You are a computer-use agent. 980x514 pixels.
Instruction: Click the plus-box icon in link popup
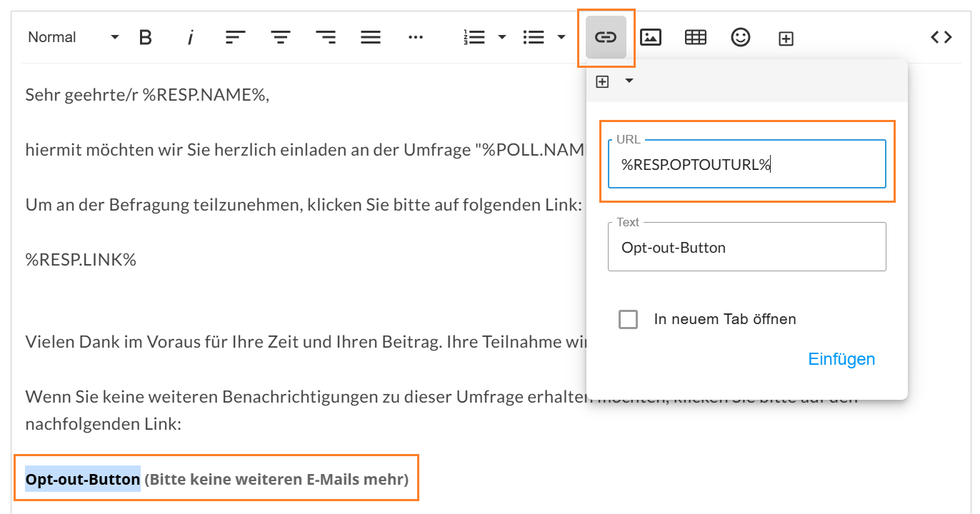pos(602,81)
